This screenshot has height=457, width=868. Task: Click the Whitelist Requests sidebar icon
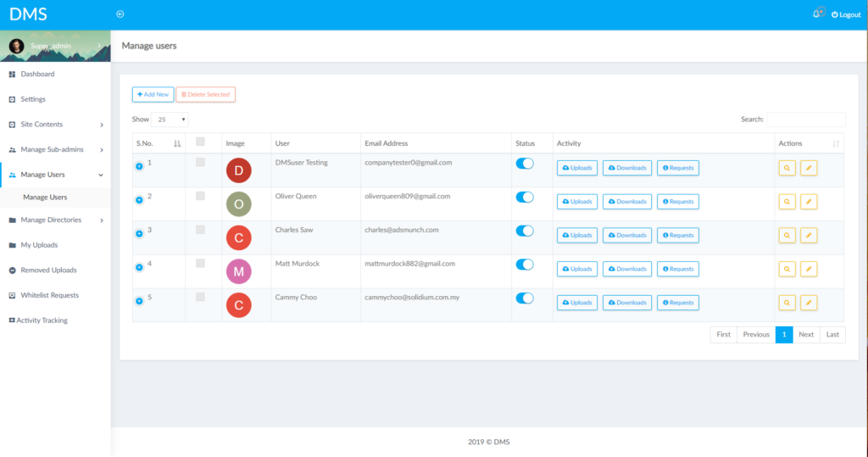[12, 296]
